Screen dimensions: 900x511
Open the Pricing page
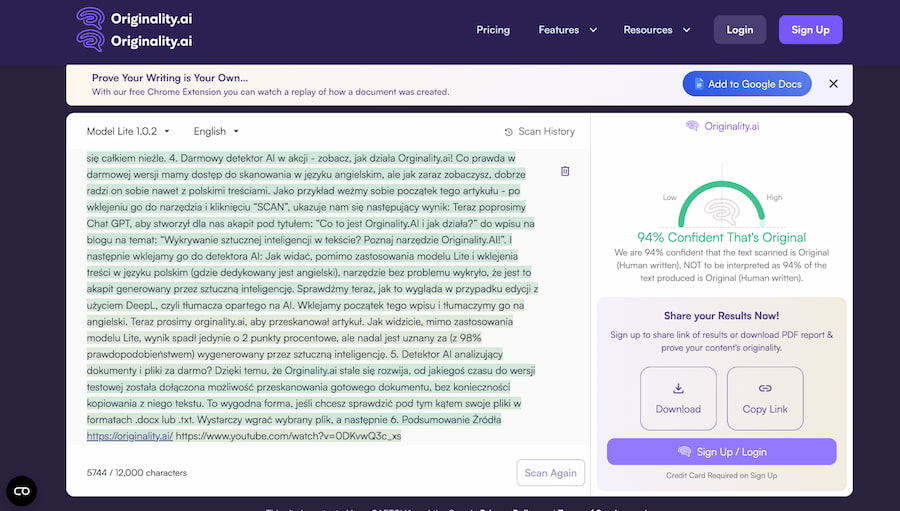[493, 30]
